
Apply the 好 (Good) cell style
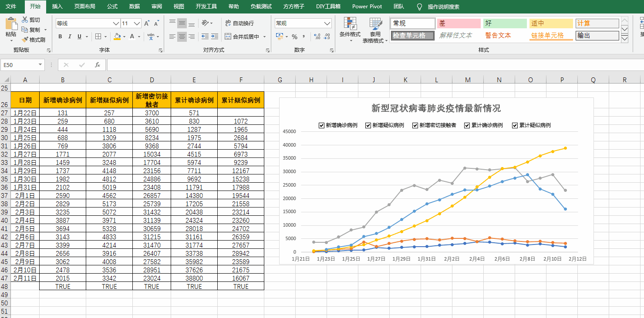(505, 23)
